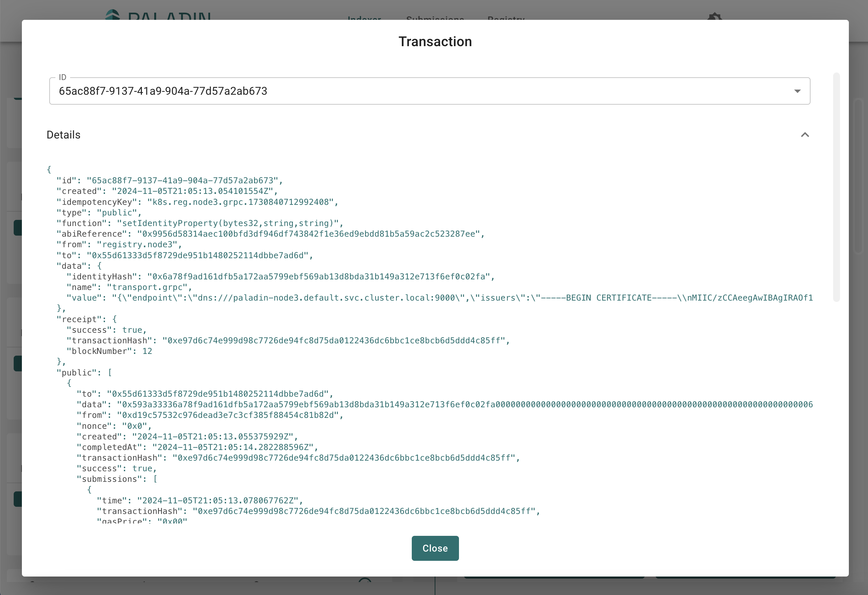Click the idempotencyKey line in JSON
Screen dimensions: 868x595
pyautogui.click(x=197, y=202)
